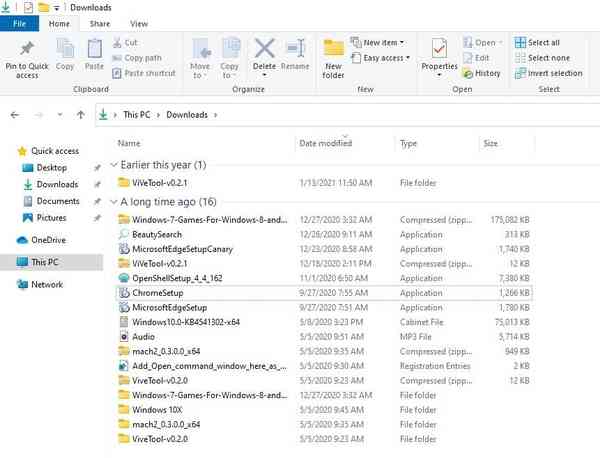
Task: Select Add_Open_command_window_here registry file
Action: pos(209,366)
